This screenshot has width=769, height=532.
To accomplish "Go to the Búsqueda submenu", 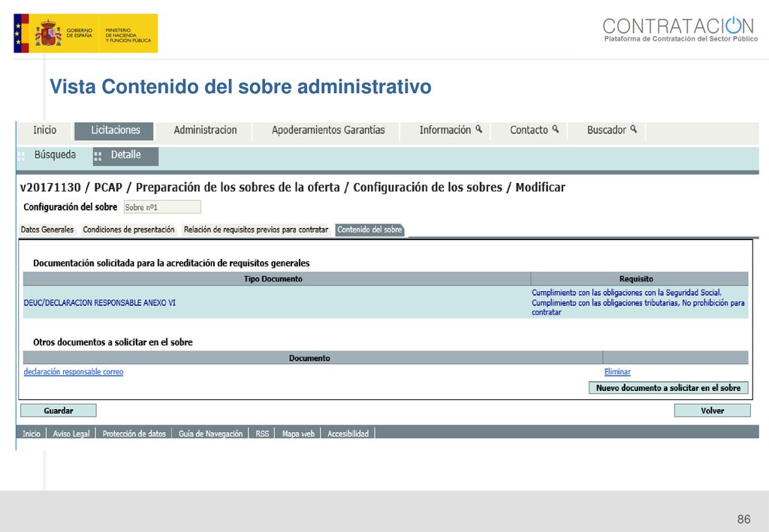I will (54, 155).
